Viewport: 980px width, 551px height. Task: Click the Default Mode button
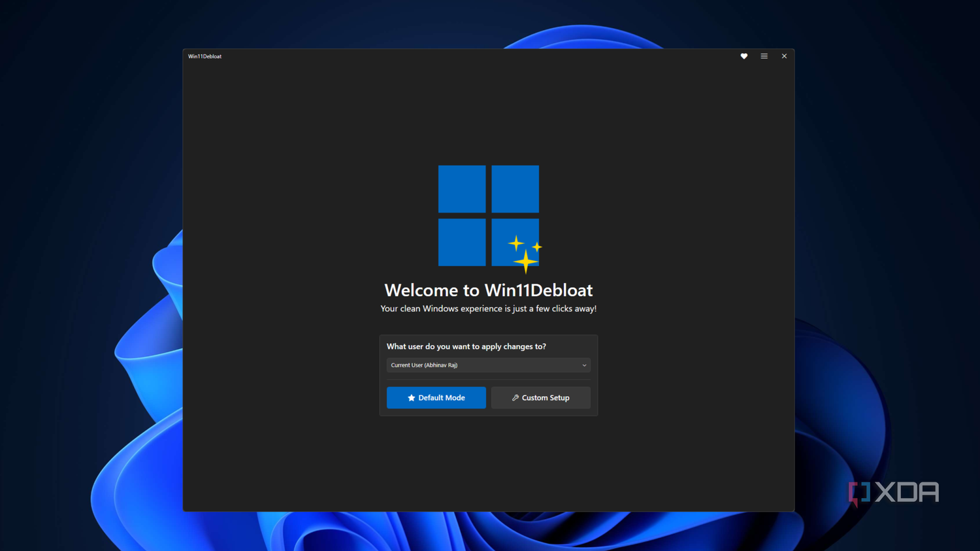point(436,397)
